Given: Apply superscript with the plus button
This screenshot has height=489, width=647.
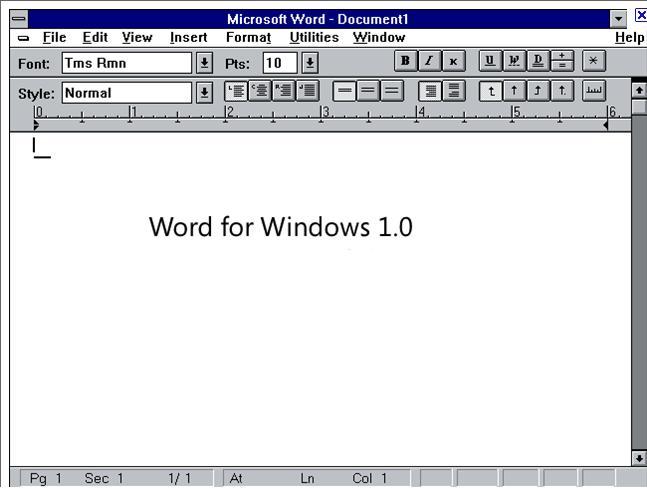Looking at the screenshot, I should [x=562, y=56].
